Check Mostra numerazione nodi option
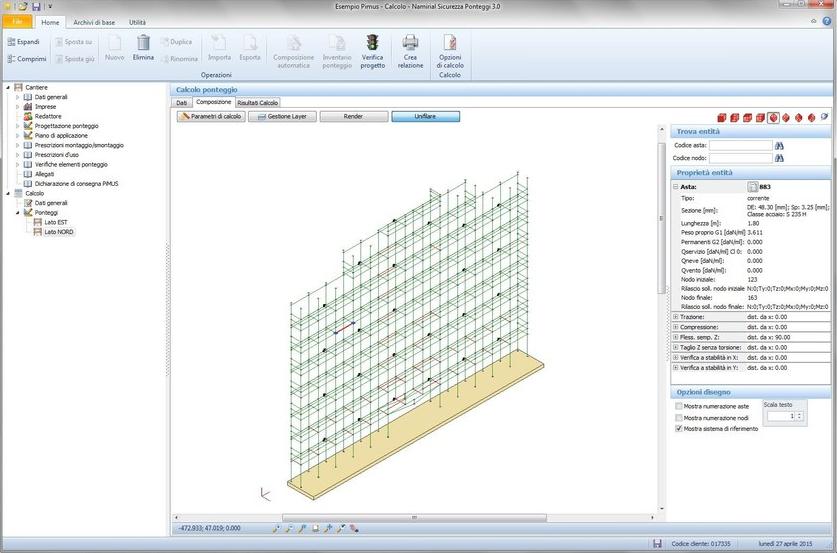 point(679,417)
